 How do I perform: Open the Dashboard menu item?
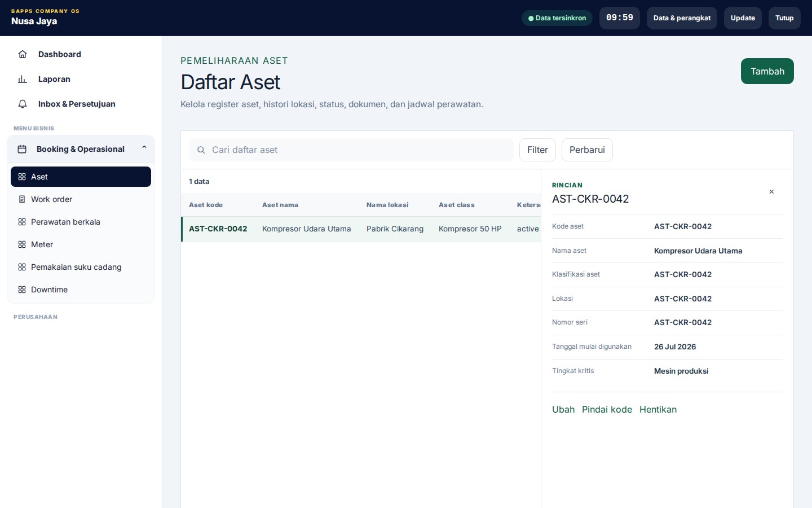pos(81,54)
